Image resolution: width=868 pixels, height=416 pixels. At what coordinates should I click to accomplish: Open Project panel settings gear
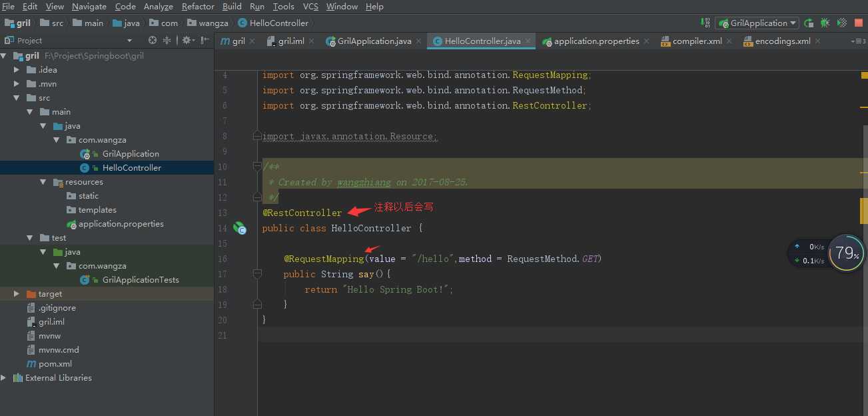(x=188, y=40)
